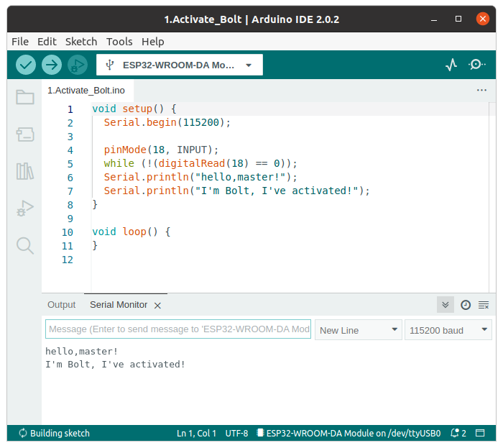Click ESP32-WROOM-DA Module on /dev/ttyUSB0 status
Image resolution: width=503 pixels, height=448 pixels.
tap(349, 433)
